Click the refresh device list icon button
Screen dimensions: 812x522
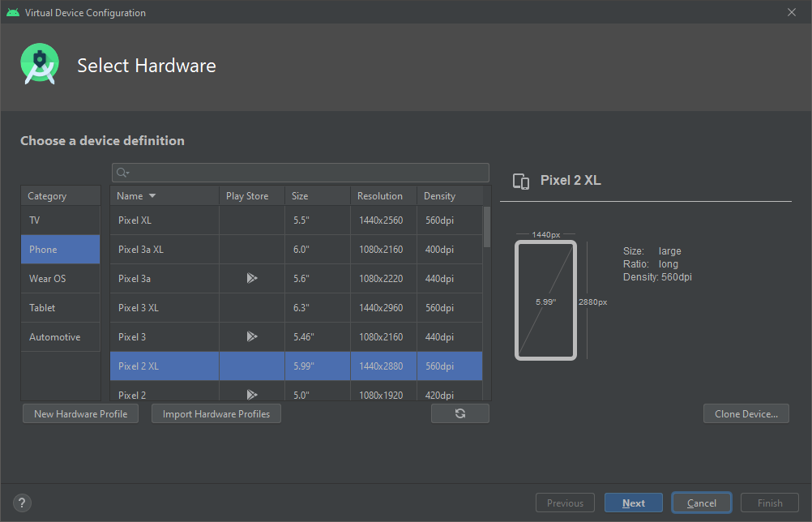click(459, 413)
